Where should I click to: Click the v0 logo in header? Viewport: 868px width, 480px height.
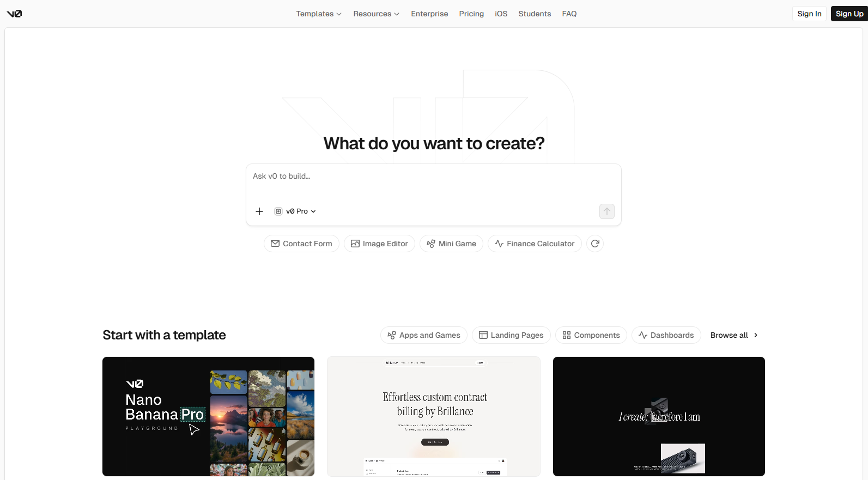pos(14,14)
